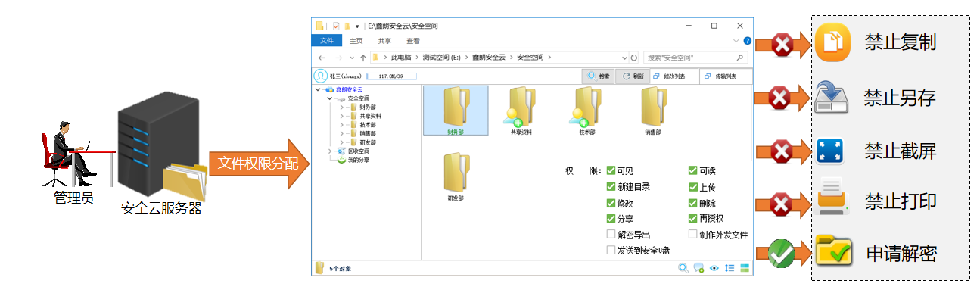Uncheck the 可读 permission checkbox
The image size is (980, 293).
[692, 170]
